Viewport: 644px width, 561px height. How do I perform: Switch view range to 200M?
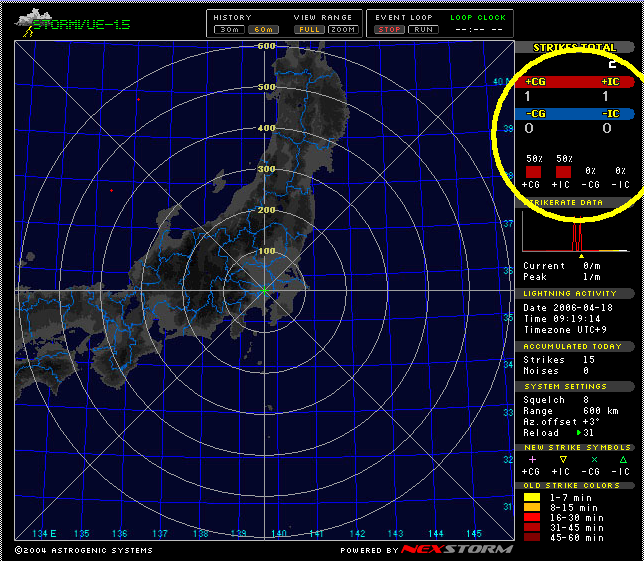pyautogui.click(x=343, y=30)
